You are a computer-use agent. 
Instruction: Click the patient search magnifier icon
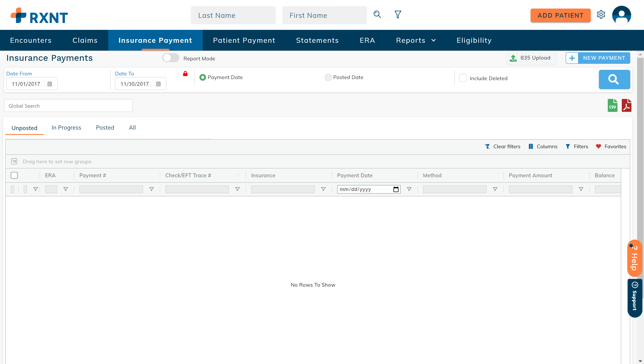pyautogui.click(x=377, y=15)
